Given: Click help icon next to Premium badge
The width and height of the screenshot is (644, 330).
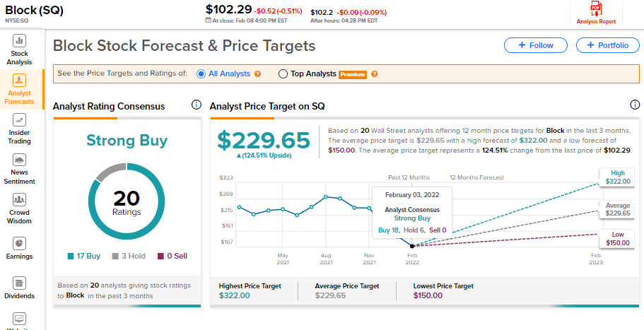Looking at the screenshot, I should point(375,74).
